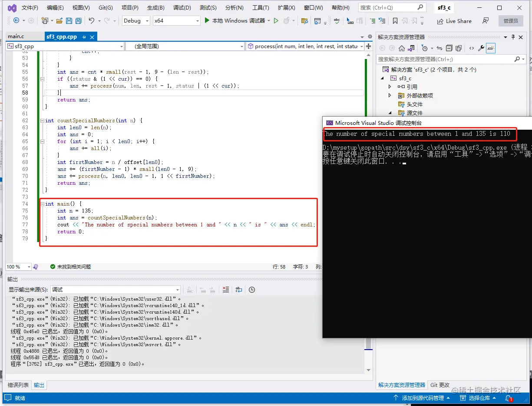Image resolution: width=532 pixels, height=406 pixels.
Task: Click the 未找到相关问题 status indicator
Action: coord(70,267)
